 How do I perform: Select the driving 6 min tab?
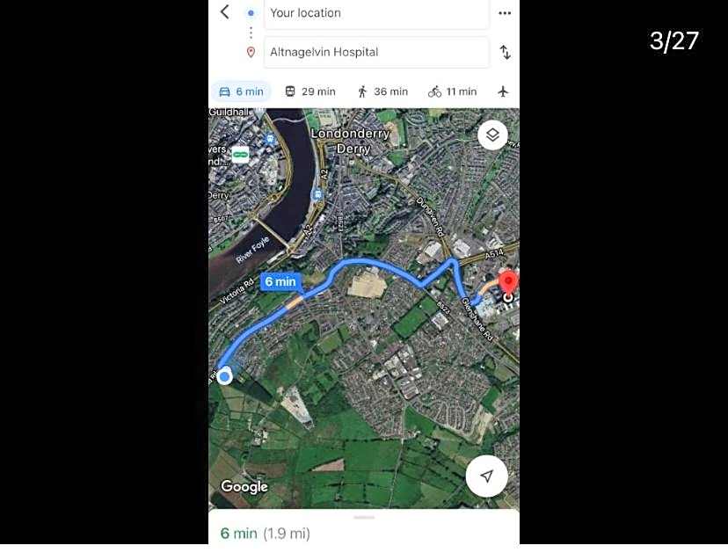(241, 91)
